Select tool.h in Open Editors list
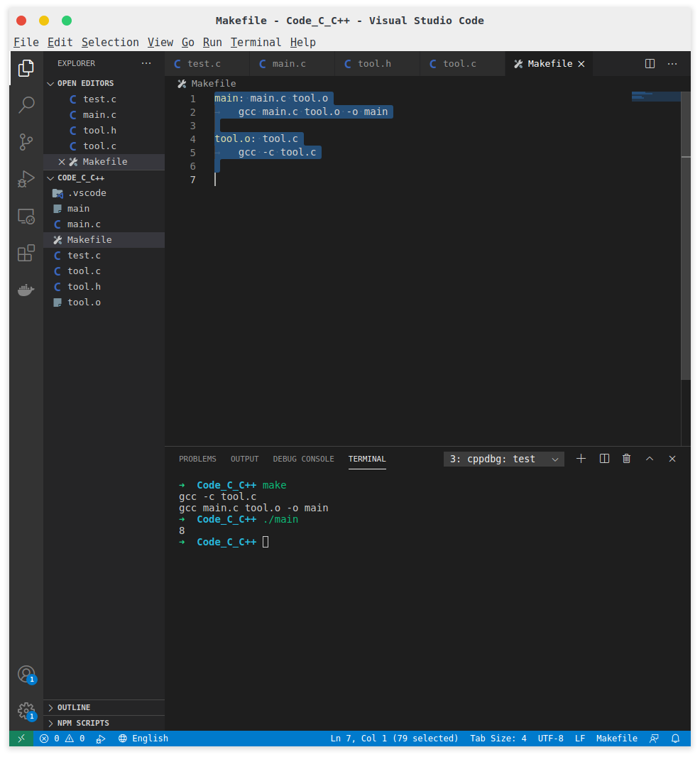Screen dimensions: 700x757 pos(104,131)
